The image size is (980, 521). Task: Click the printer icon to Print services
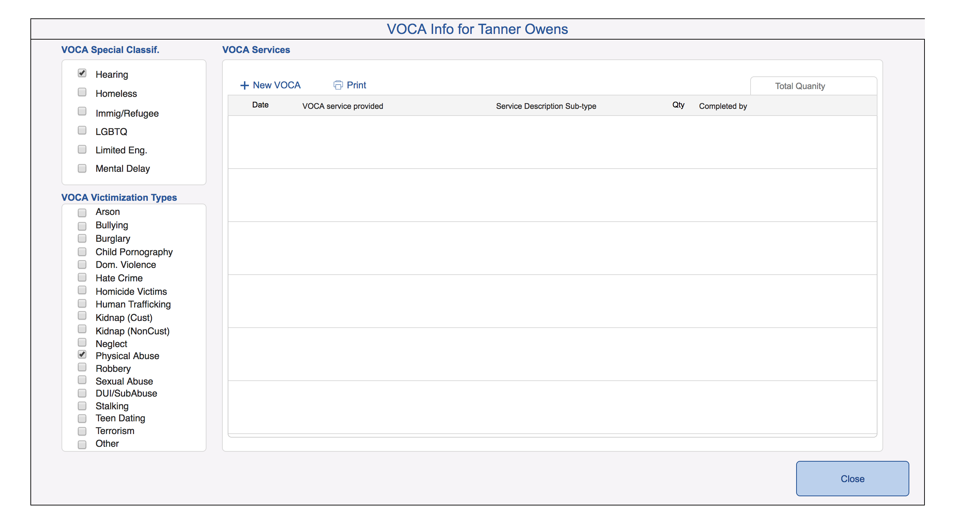point(338,85)
